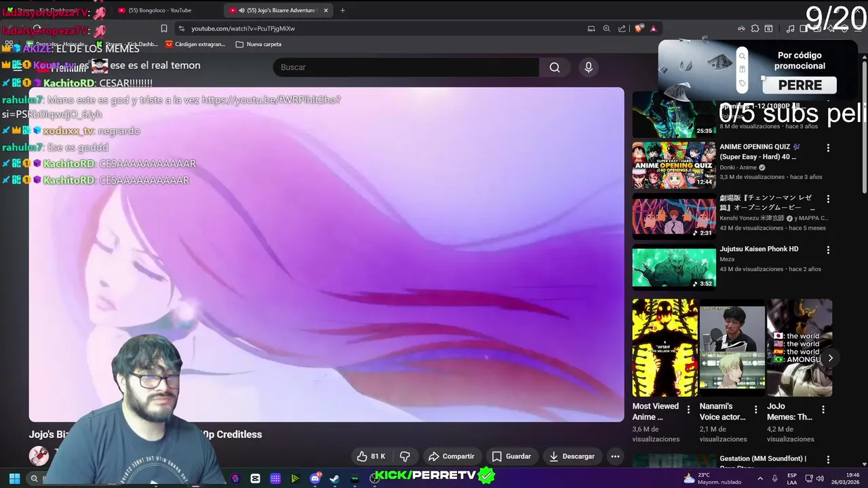This screenshot has height=488, width=868.
Task: Open a new browser tab with plus
Action: pos(342,10)
